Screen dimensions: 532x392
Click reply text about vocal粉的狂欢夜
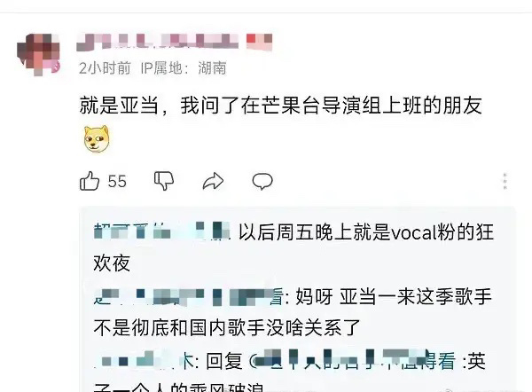click(x=293, y=247)
